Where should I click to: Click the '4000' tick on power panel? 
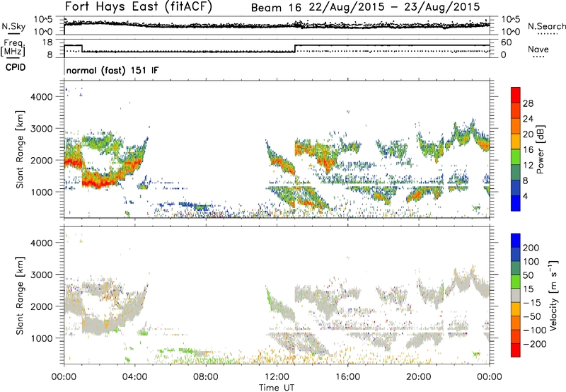coord(42,97)
